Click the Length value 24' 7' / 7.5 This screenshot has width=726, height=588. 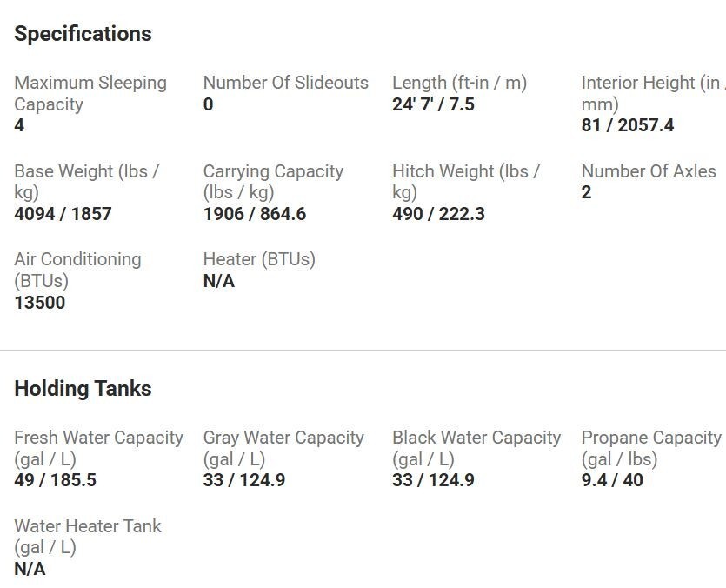433,104
